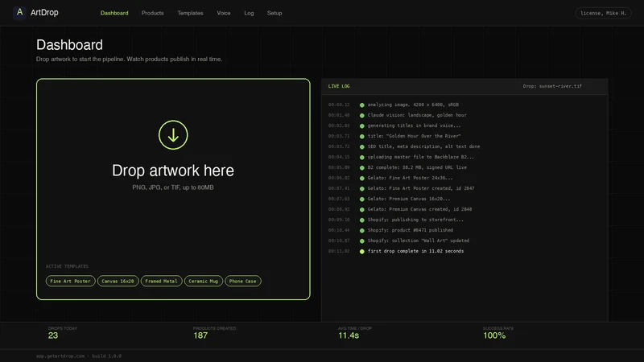This screenshot has height=362, width=644.
Task: Click the Success Rate value 100%
Action: pyautogui.click(x=494, y=335)
